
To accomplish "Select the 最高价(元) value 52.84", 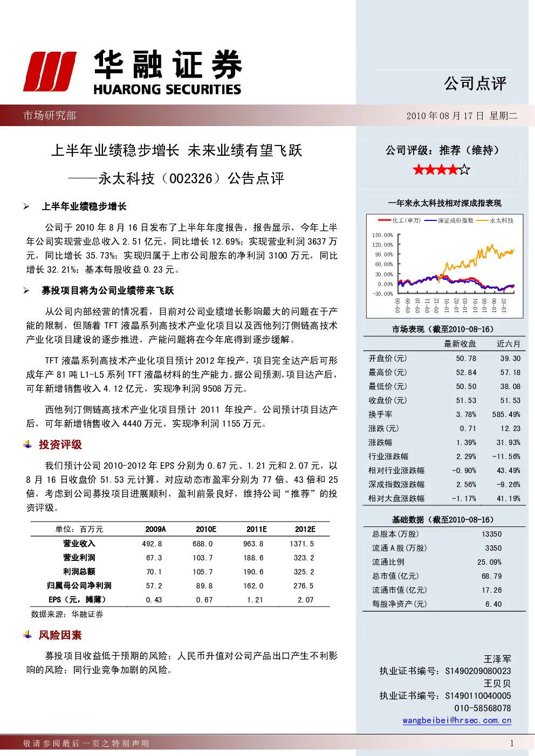I will tap(466, 372).
